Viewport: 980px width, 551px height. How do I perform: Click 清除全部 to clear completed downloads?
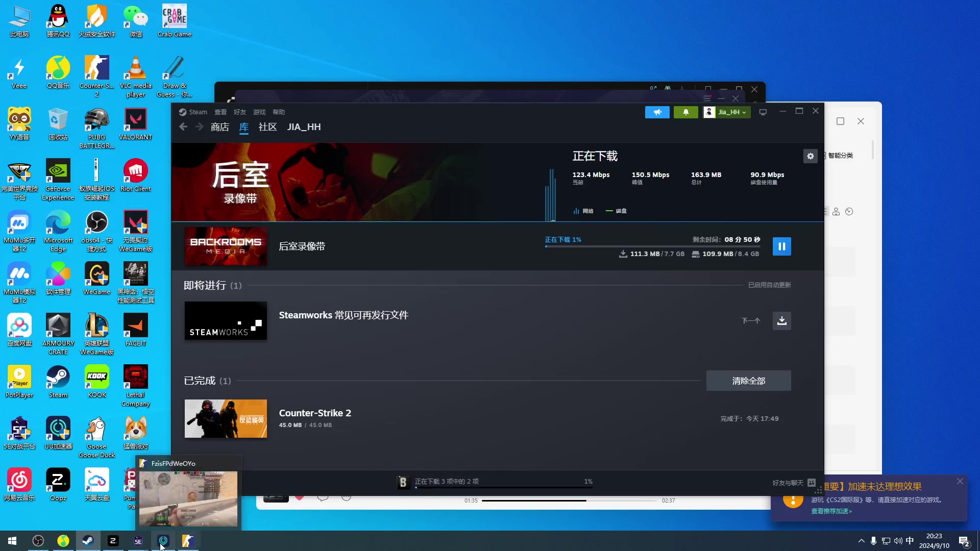748,380
